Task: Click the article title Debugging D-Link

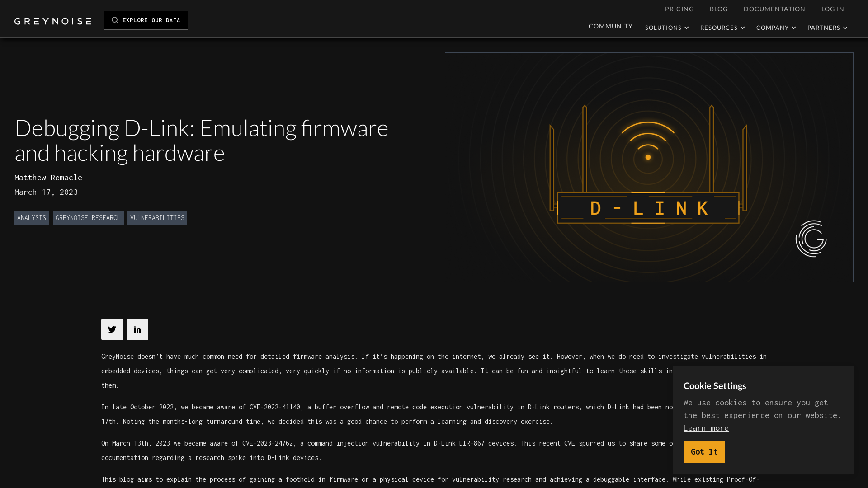Action: click(x=202, y=140)
